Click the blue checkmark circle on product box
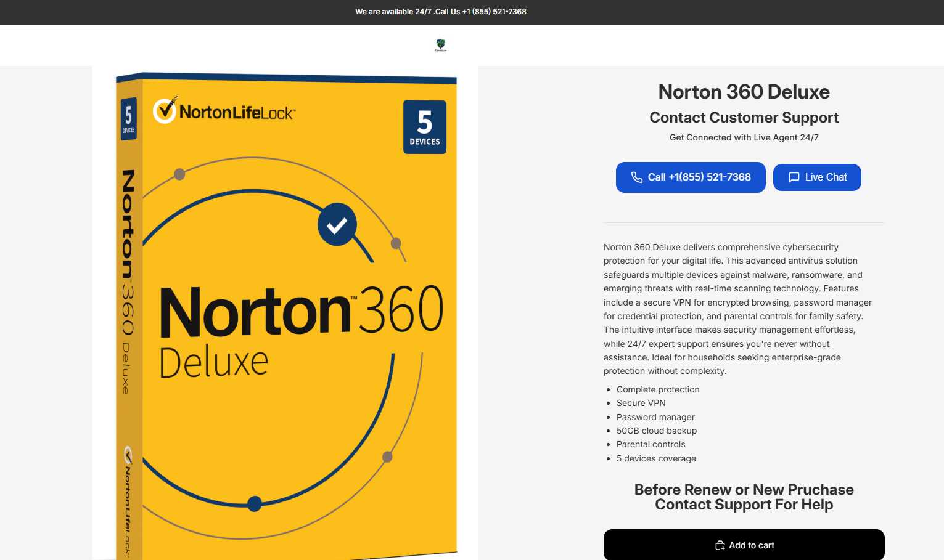944x560 pixels. point(337,225)
